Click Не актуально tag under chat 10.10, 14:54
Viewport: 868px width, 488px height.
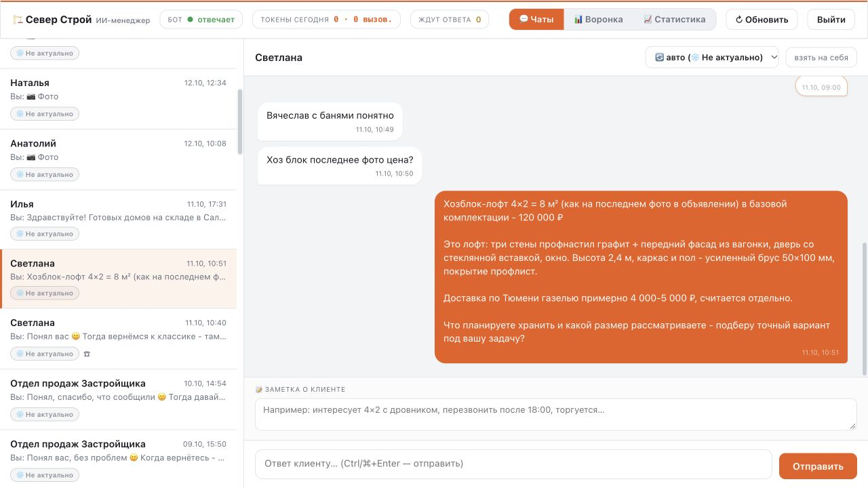tap(45, 414)
